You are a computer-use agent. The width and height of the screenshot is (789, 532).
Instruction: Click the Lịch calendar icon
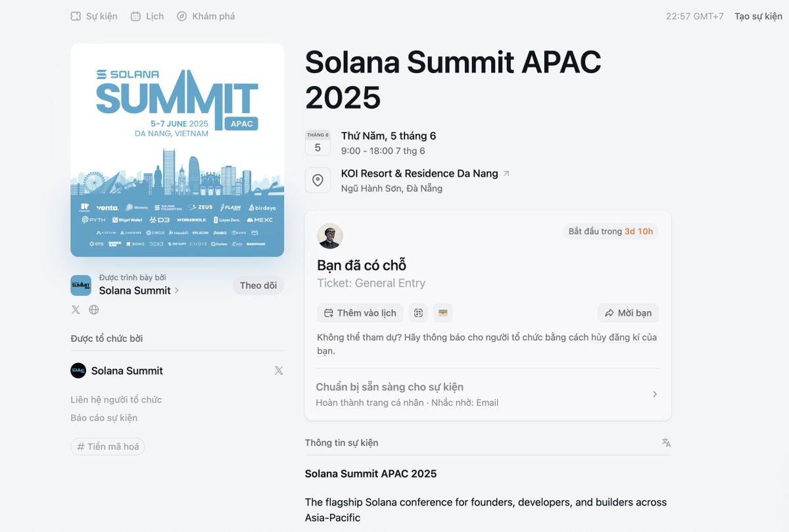(135, 16)
